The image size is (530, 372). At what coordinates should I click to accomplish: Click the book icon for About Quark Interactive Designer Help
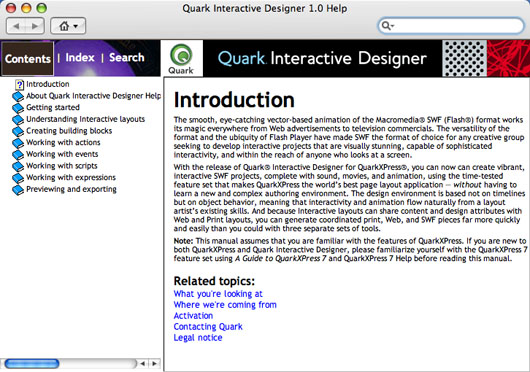(x=18, y=96)
